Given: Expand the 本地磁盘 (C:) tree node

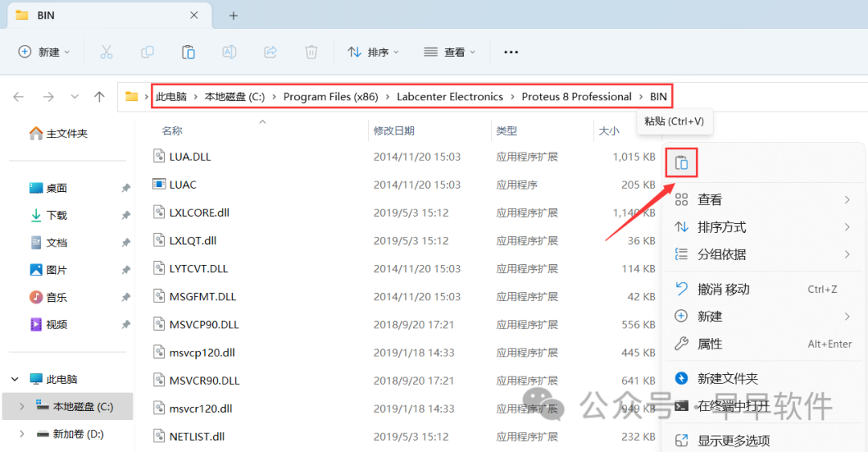Looking at the screenshot, I should (22, 406).
